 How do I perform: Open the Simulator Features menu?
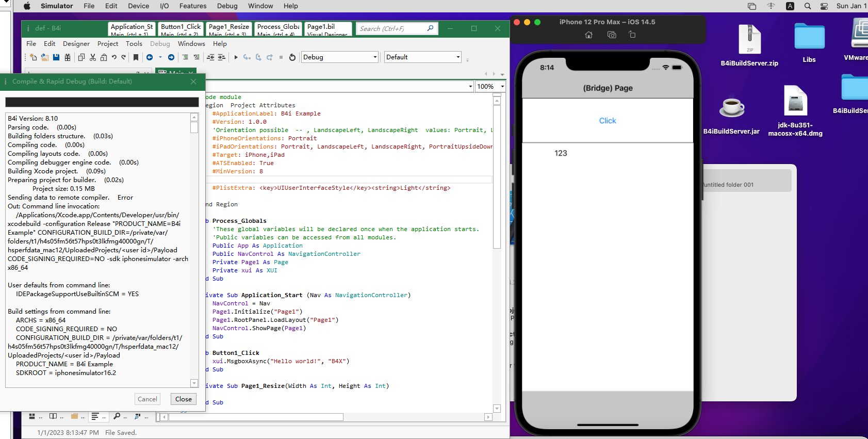pyautogui.click(x=193, y=6)
